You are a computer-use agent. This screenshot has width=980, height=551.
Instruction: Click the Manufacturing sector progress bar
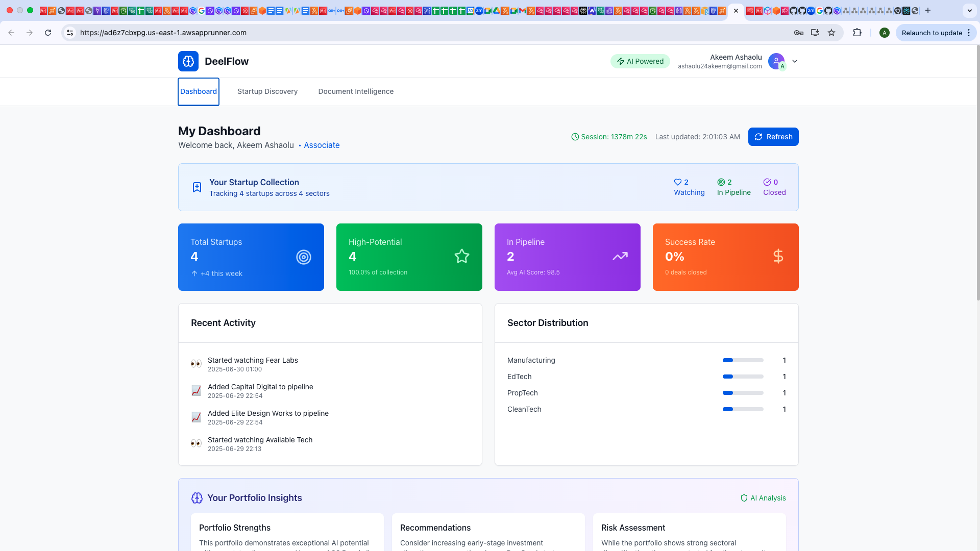[743, 360]
